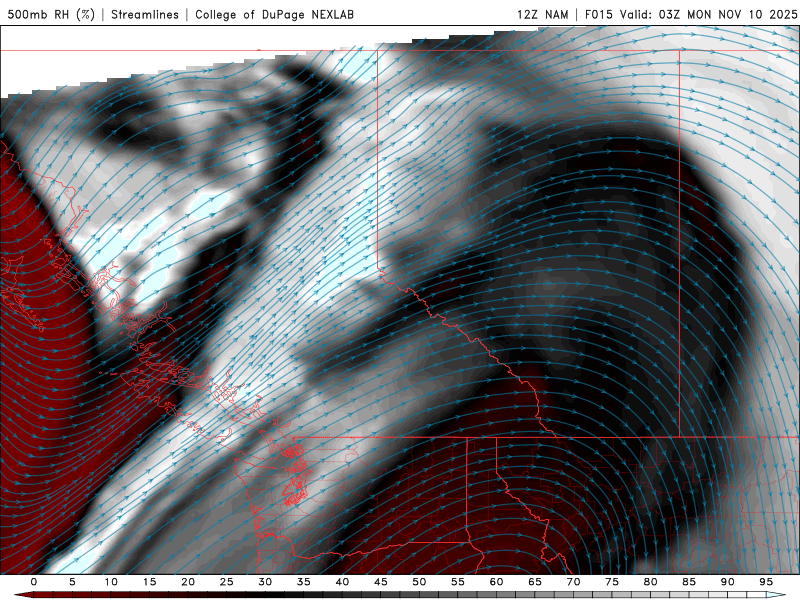800x600 pixels.
Task: Click the colorbar label "45"
Action: coord(381,582)
